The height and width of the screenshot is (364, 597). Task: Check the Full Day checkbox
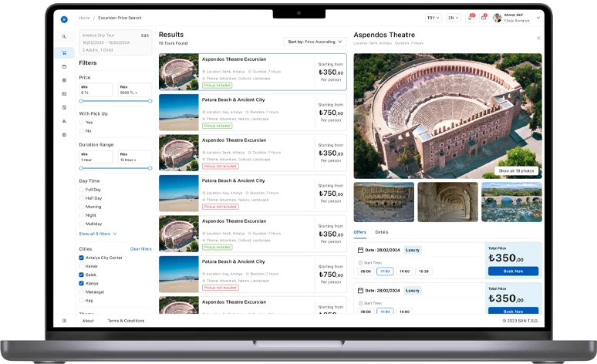(x=82, y=189)
